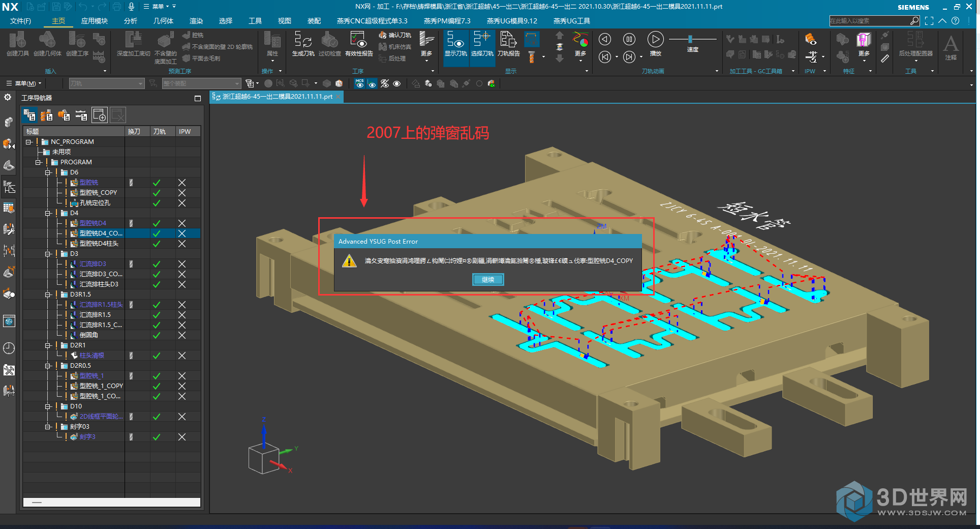Adjust the animation 速度 slider handle
The height and width of the screenshot is (529, 980).
coord(690,39)
